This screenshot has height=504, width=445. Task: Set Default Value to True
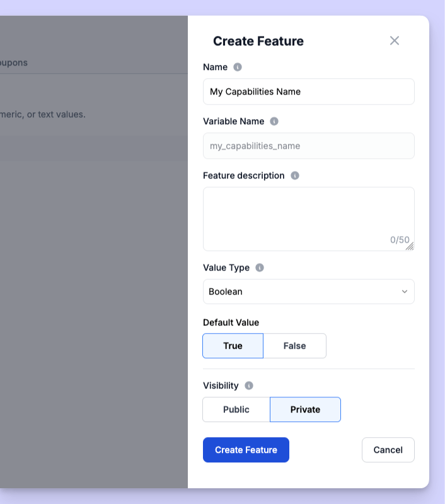233,346
